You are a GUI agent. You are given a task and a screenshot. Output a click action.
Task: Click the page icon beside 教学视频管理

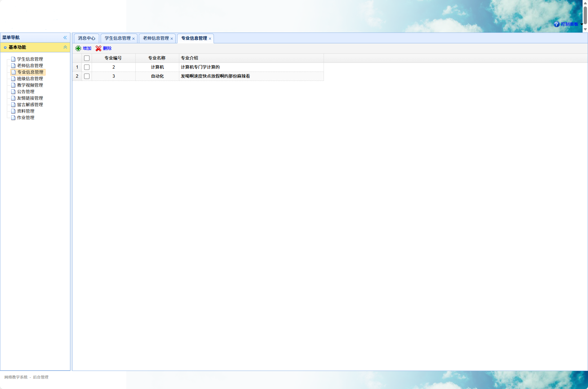[x=13, y=85]
